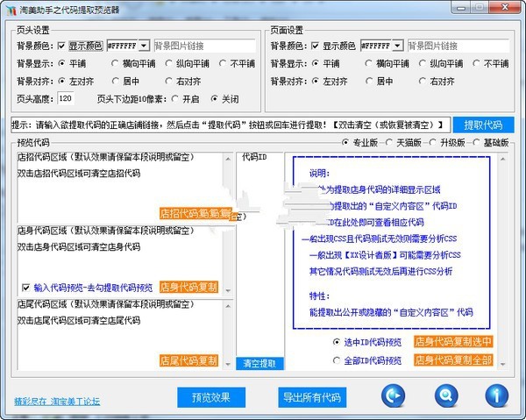Open the round blue info icon

pyautogui.click(x=497, y=396)
